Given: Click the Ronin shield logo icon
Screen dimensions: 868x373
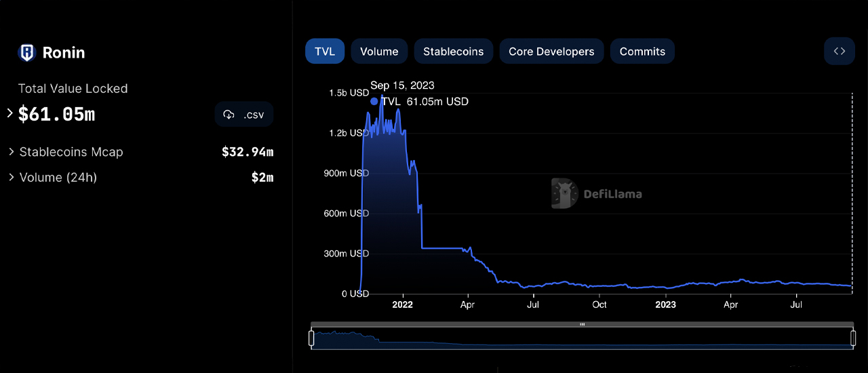Looking at the screenshot, I should pyautogui.click(x=26, y=53).
